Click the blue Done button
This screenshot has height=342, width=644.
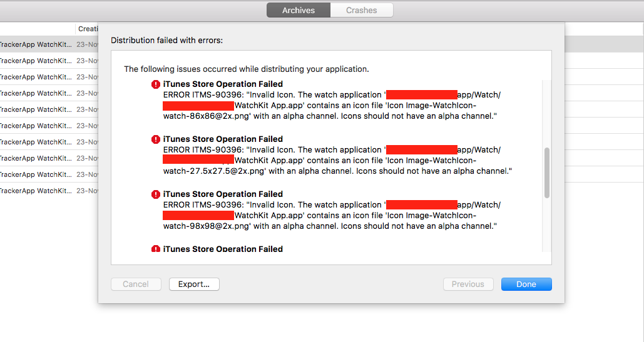pos(526,284)
